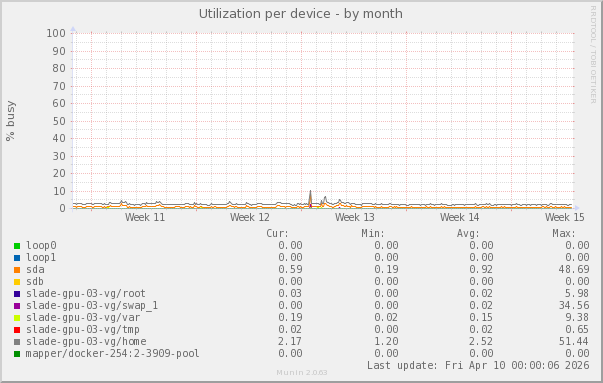Click the 'Week 11' x-axis label
The image size is (603, 383).
coord(145,217)
